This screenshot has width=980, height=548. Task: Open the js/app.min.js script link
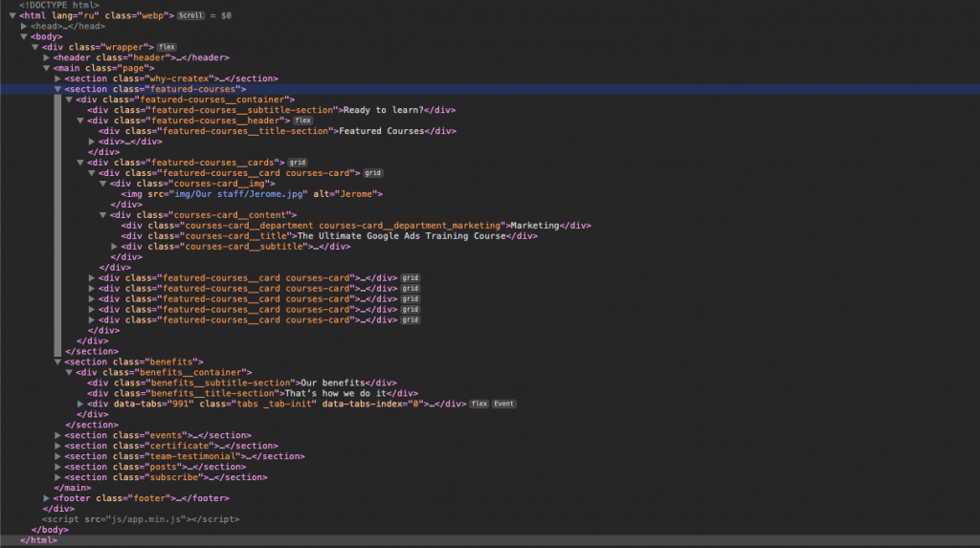147,519
